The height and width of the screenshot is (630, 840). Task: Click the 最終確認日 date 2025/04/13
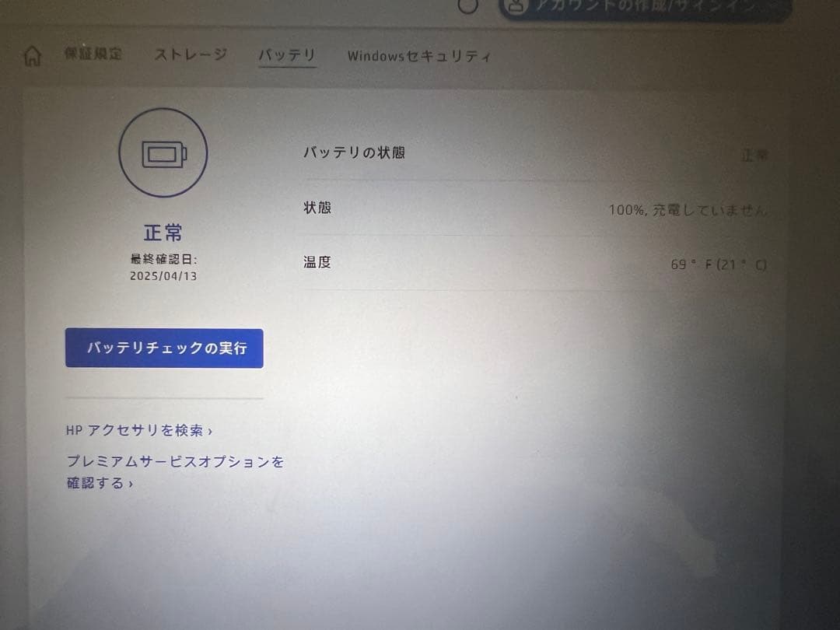tap(163, 269)
